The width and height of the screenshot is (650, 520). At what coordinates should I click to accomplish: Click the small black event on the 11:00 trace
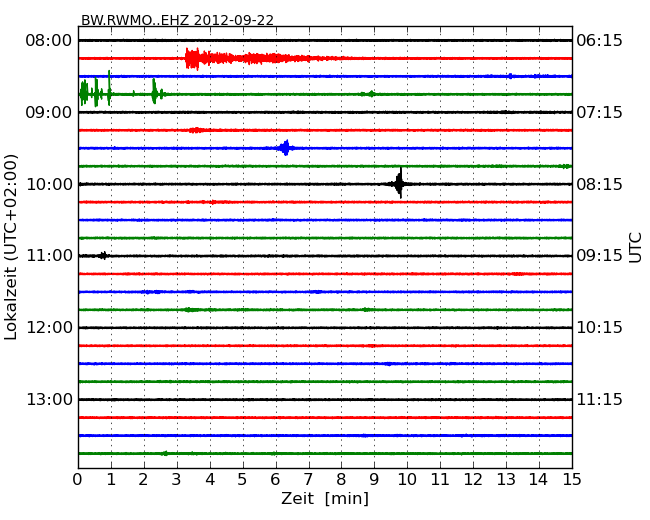pyautogui.click(x=103, y=256)
